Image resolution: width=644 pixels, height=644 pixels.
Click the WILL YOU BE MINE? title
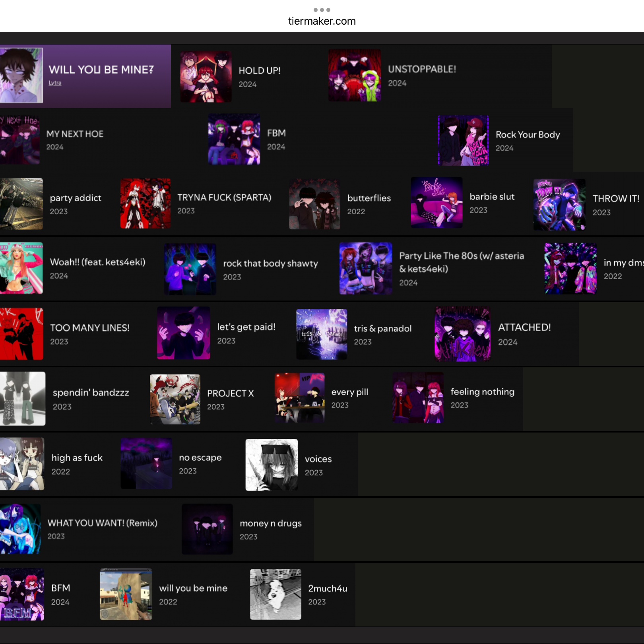[x=101, y=70]
